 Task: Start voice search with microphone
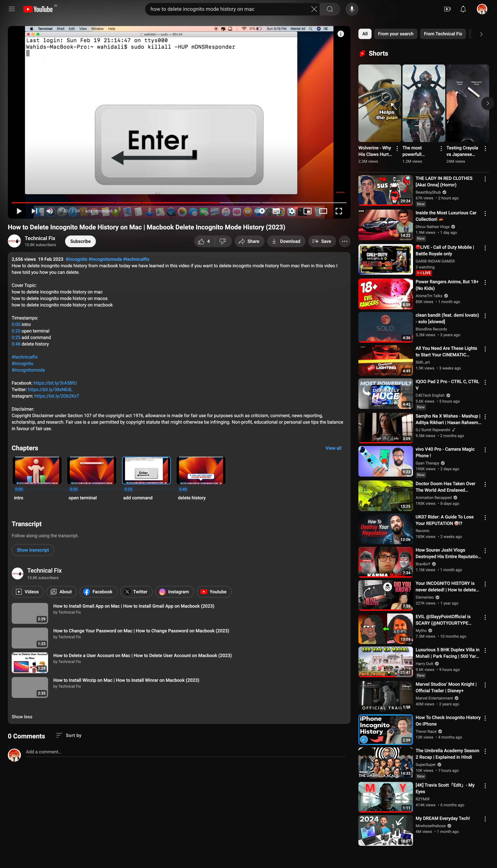click(352, 9)
